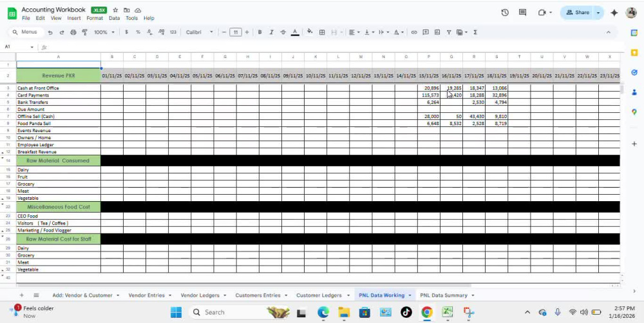
Task: Search the Menus box
Action: pyautogui.click(x=25, y=32)
